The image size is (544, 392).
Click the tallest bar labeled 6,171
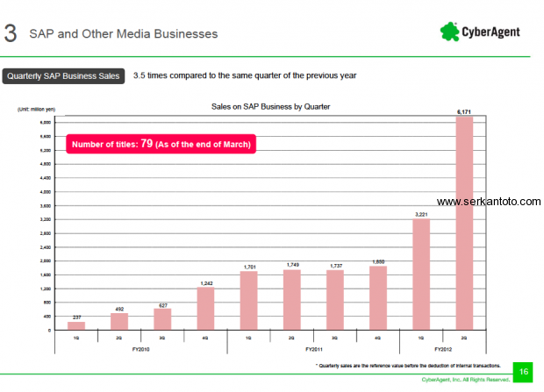[x=464, y=223]
